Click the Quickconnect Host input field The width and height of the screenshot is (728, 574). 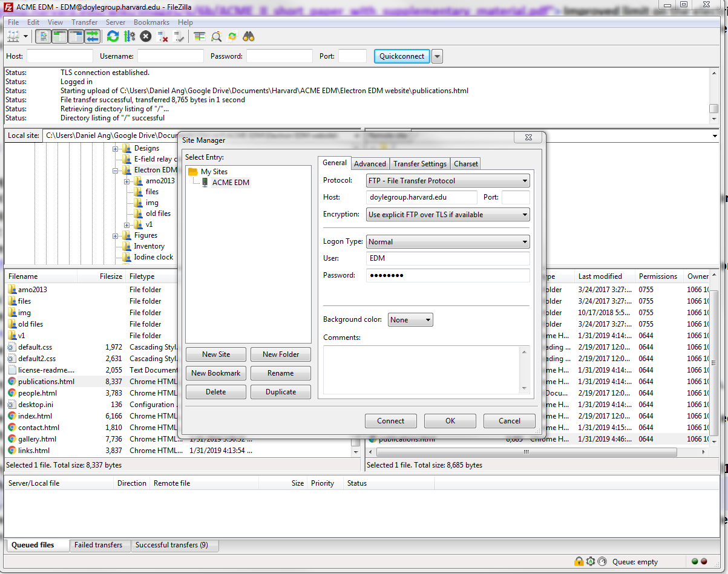60,56
